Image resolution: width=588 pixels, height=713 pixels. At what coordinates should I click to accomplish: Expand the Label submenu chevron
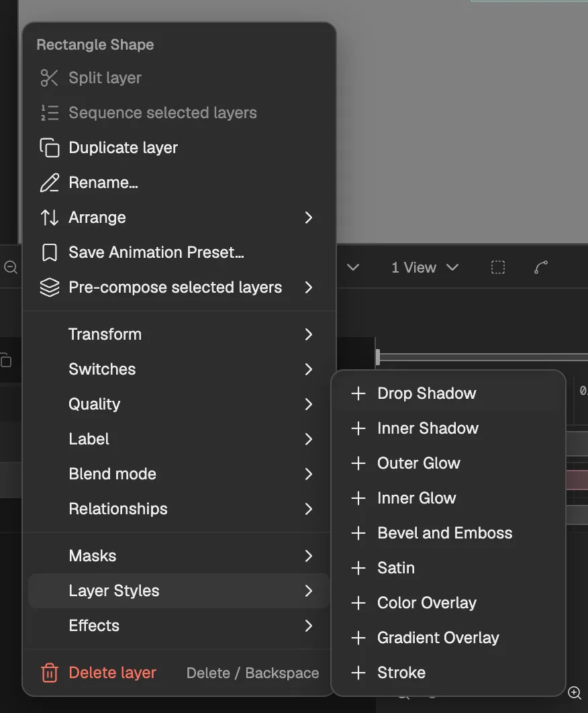coord(309,439)
